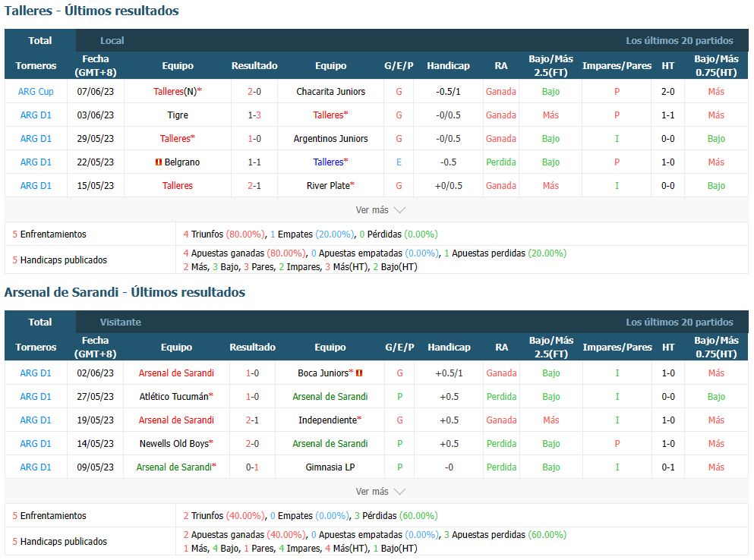754x560 pixels.
Task: Open ARG D1 link for 19/05/23 match
Action: [x=36, y=420]
